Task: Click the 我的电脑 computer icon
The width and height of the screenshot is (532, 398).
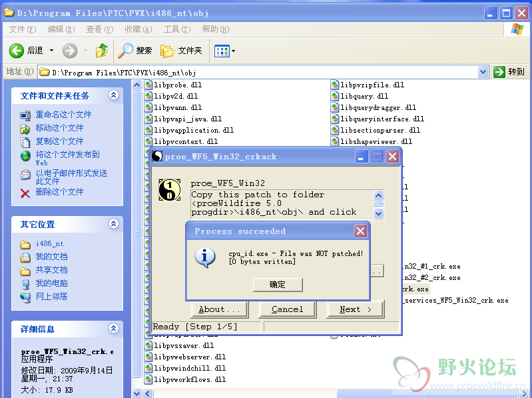Action: click(x=25, y=285)
